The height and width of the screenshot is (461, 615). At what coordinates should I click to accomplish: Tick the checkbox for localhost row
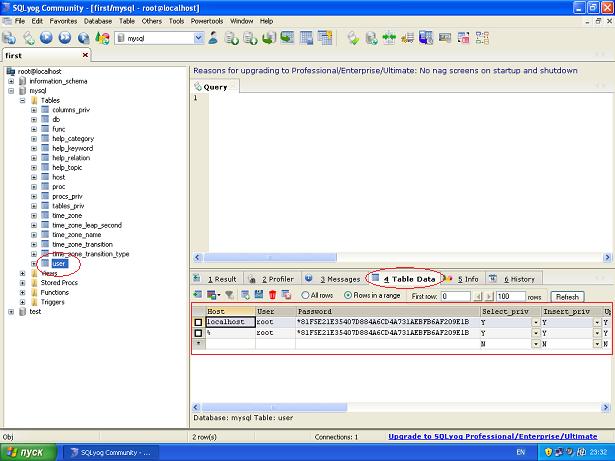[x=198, y=322]
